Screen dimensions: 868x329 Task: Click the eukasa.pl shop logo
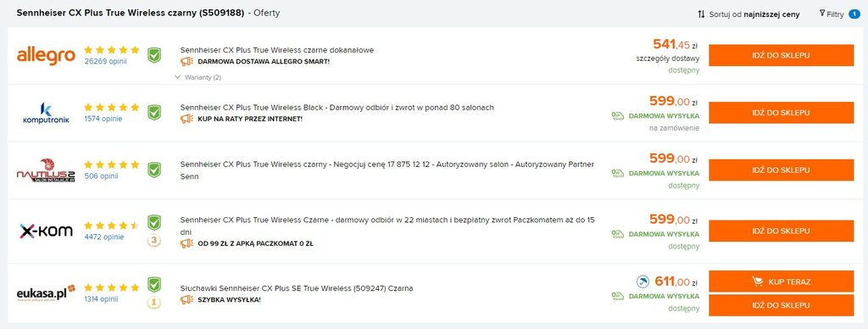(46, 293)
